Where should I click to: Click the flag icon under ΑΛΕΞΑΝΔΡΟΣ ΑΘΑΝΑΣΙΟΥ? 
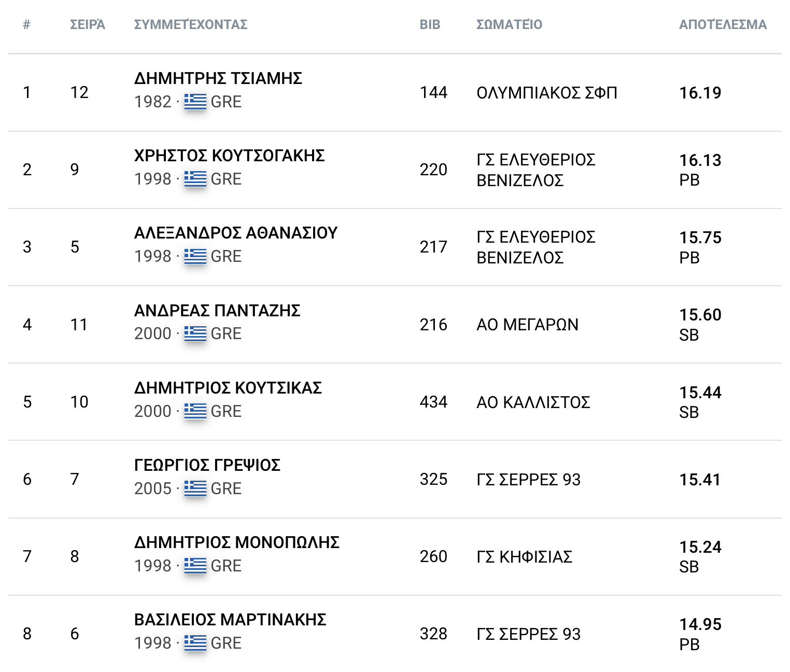click(195, 256)
